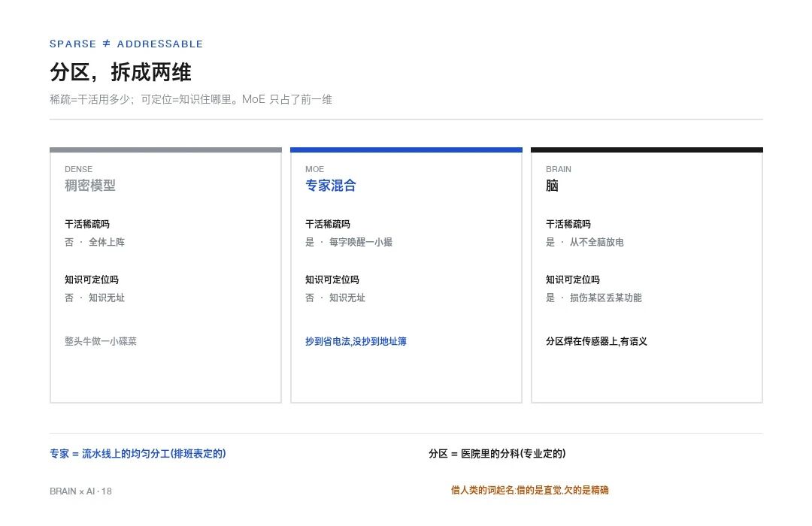The image size is (812, 526).
Task: Select the answer 否 · 全体上阵
Action: tap(95, 242)
